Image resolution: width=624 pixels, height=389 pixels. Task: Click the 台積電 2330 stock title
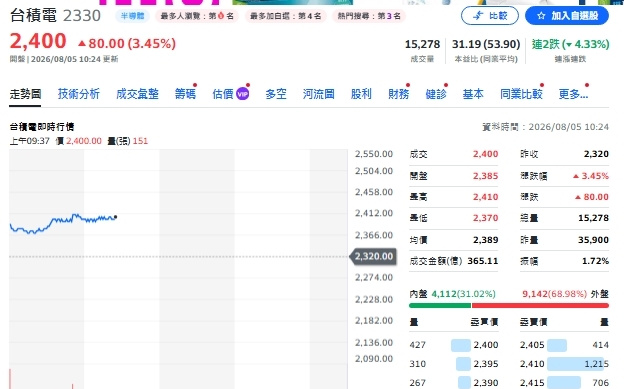(x=55, y=16)
